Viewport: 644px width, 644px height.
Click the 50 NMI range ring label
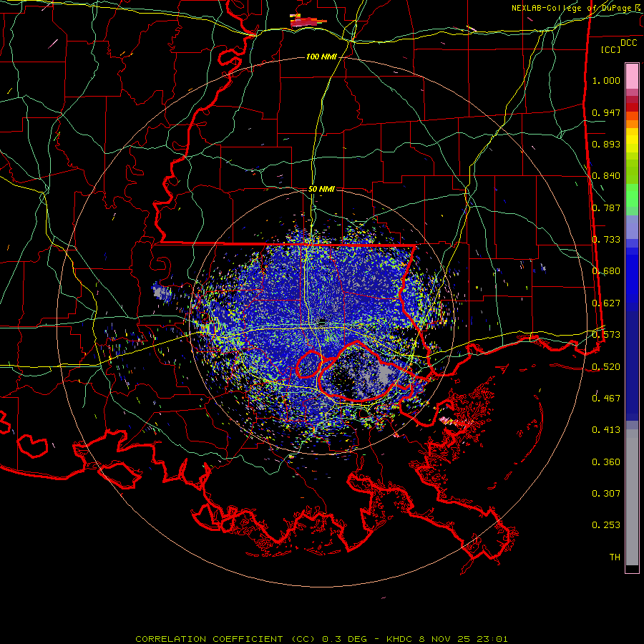point(321,189)
